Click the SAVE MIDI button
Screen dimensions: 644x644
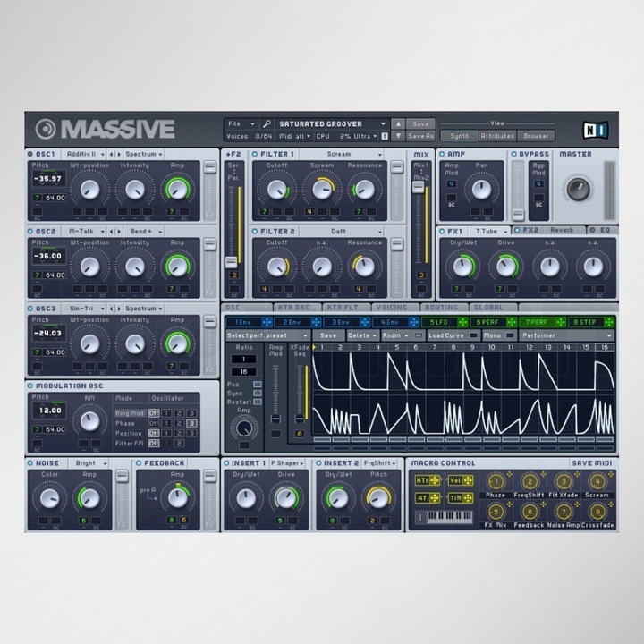592,463
